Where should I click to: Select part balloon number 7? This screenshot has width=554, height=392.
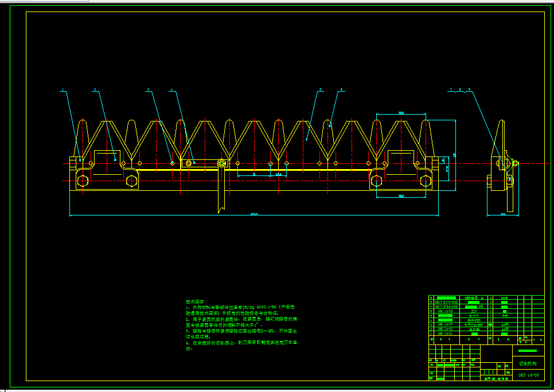[451, 90]
